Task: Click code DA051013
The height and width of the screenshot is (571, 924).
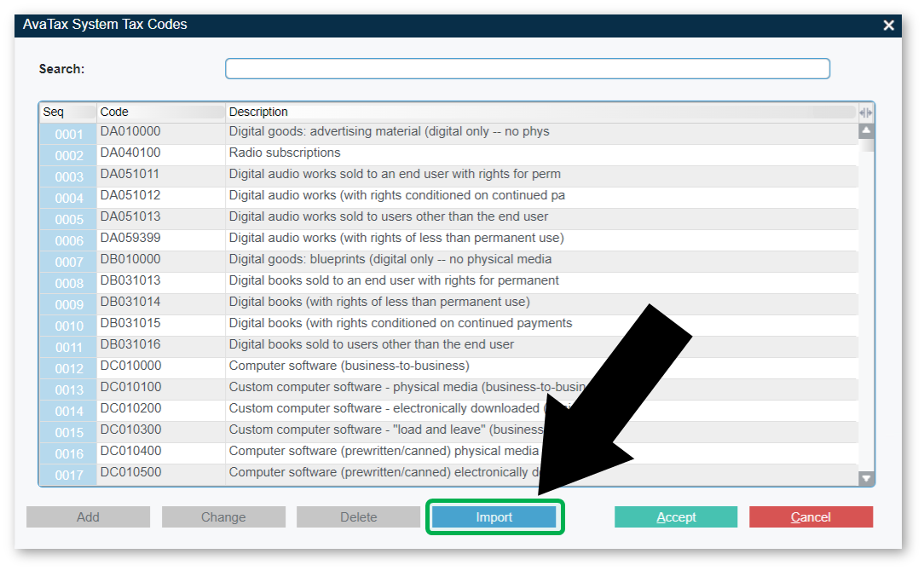Action: 130,216
